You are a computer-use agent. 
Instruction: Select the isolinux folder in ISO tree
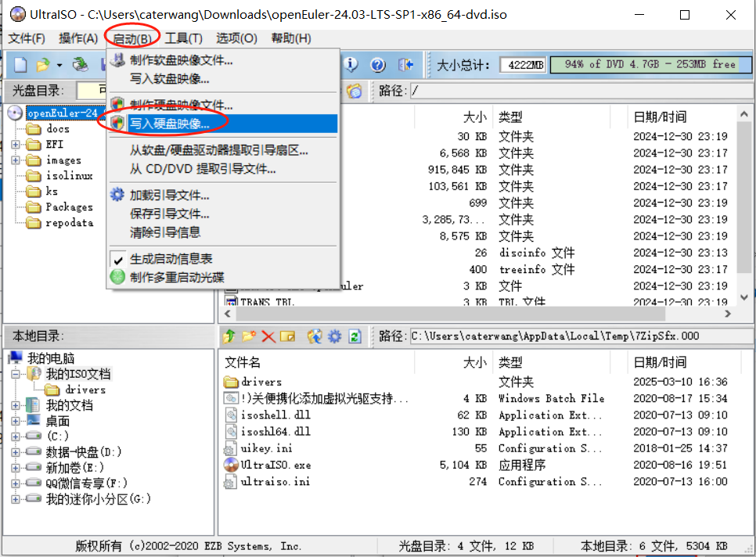click(69, 176)
